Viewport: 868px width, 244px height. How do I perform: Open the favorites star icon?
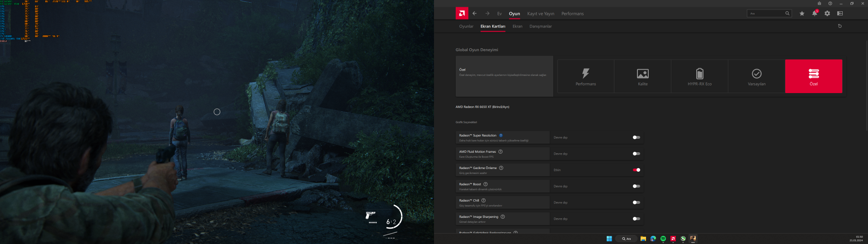802,14
